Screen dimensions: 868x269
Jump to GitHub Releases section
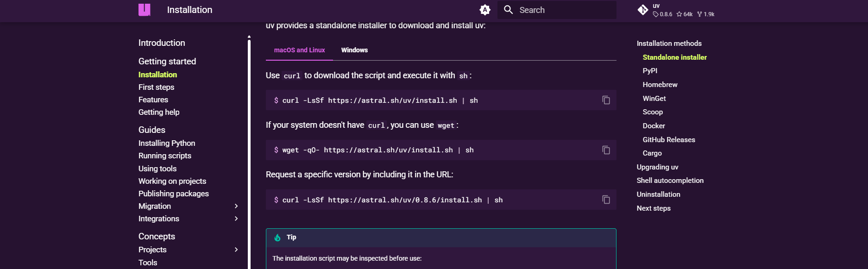click(x=669, y=139)
